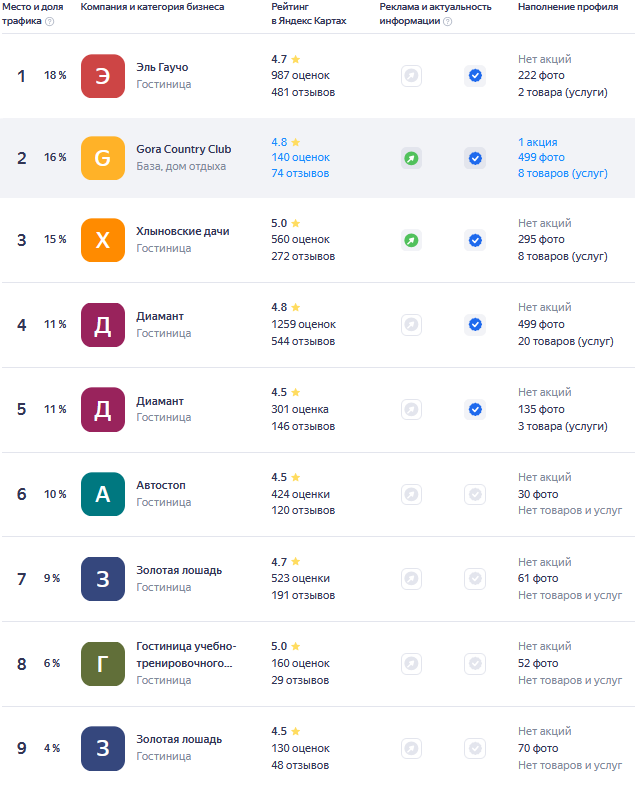Click the grey advertising icon for Эль Гаучо
The image size is (635, 795).
tap(411, 76)
